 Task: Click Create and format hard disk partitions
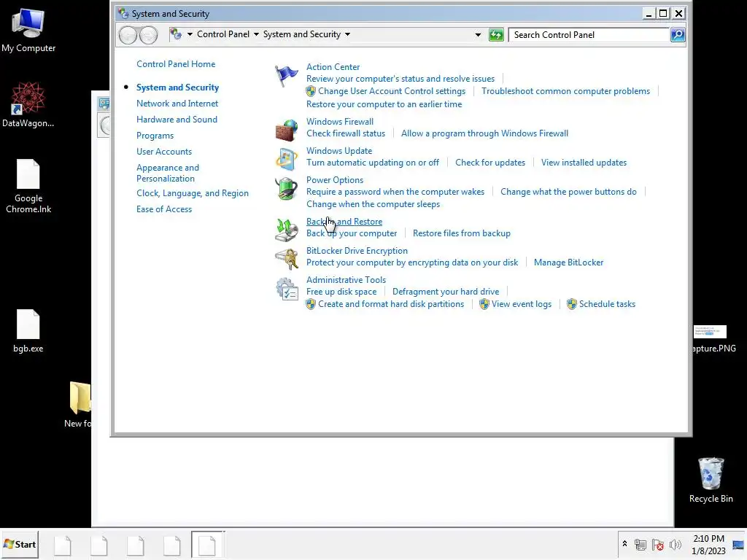pos(391,304)
